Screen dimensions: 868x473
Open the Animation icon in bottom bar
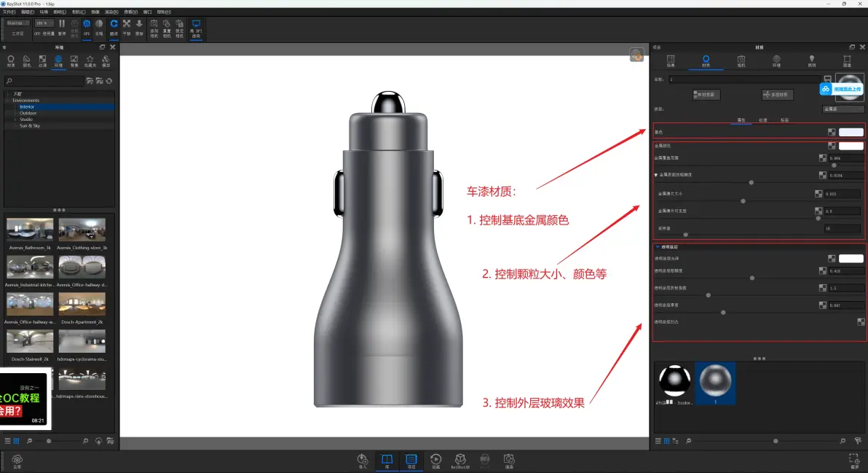[435, 461]
